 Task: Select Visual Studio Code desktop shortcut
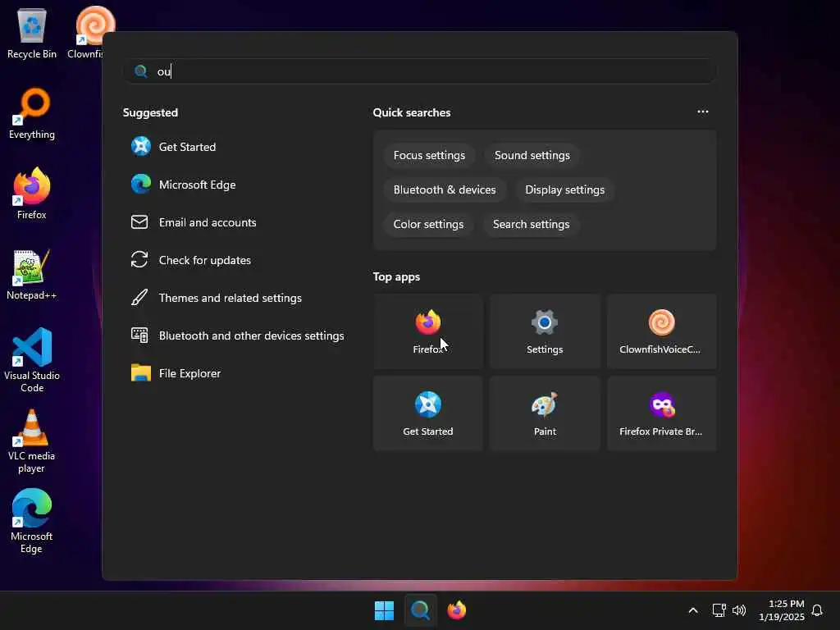tap(32, 360)
